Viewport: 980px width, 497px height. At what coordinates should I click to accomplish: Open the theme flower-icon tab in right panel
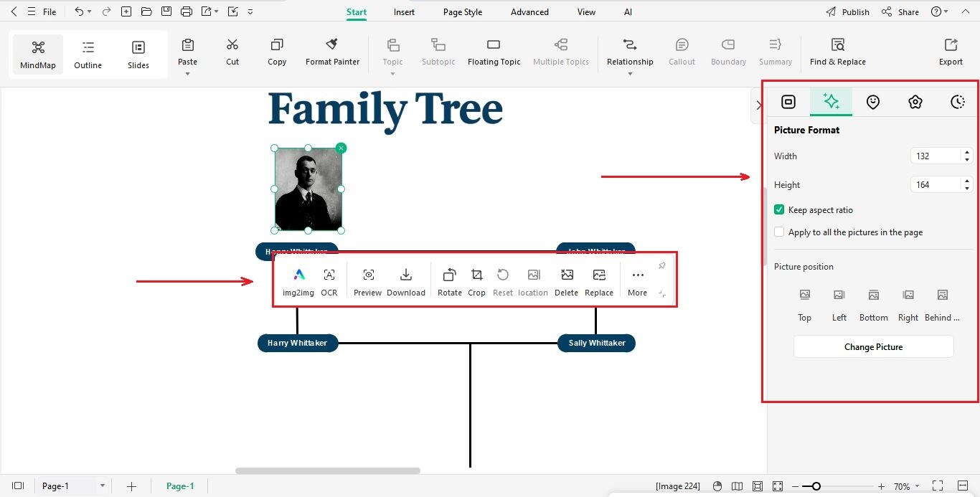pos(915,102)
